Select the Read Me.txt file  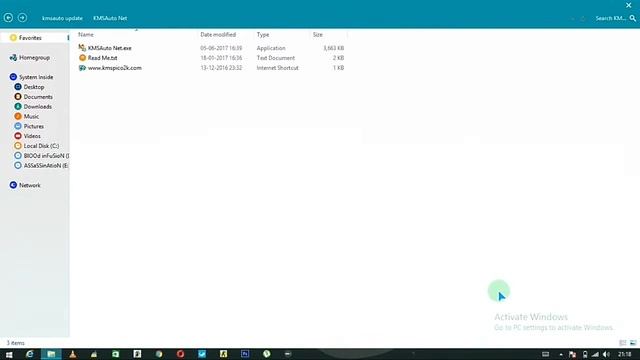pos(102,58)
